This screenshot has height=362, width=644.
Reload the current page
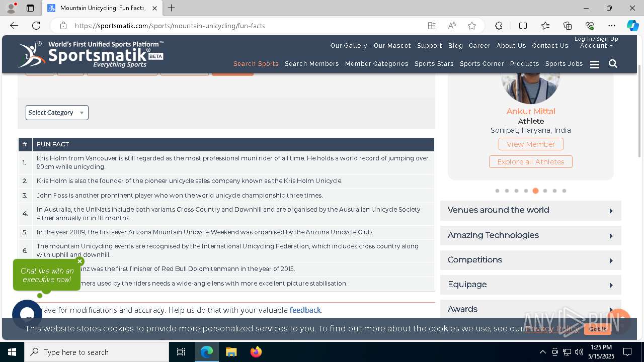pyautogui.click(x=36, y=26)
